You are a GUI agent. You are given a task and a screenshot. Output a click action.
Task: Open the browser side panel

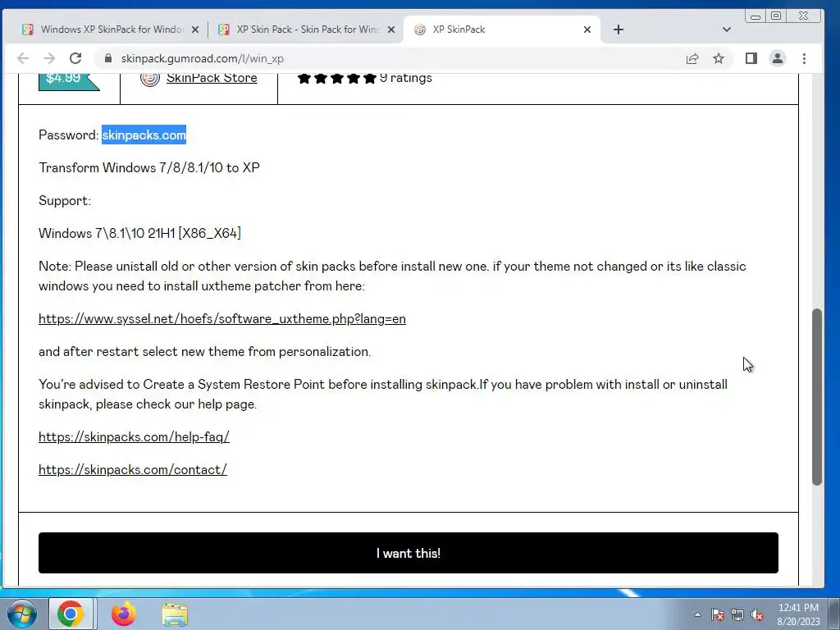tap(751, 58)
